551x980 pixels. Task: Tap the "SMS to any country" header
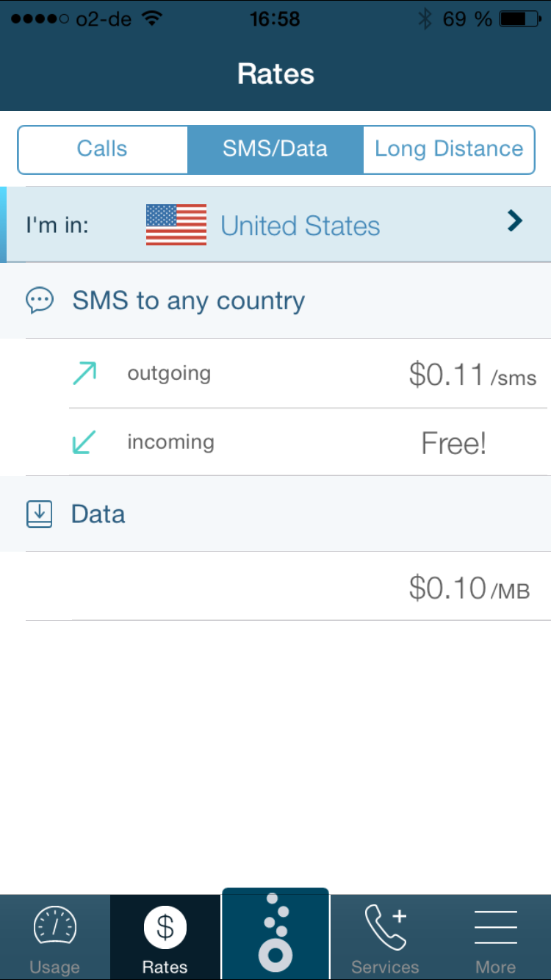pyautogui.click(x=188, y=300)
